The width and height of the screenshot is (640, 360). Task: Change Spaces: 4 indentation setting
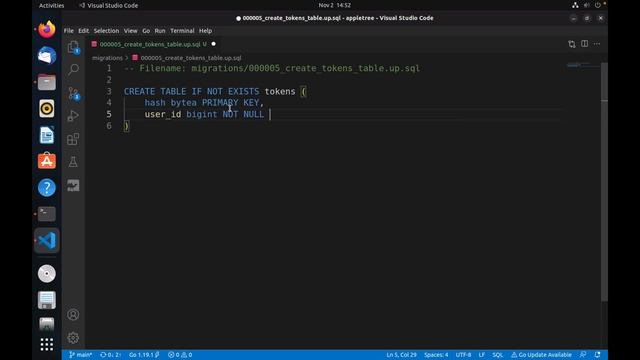(x=436, y=355)
